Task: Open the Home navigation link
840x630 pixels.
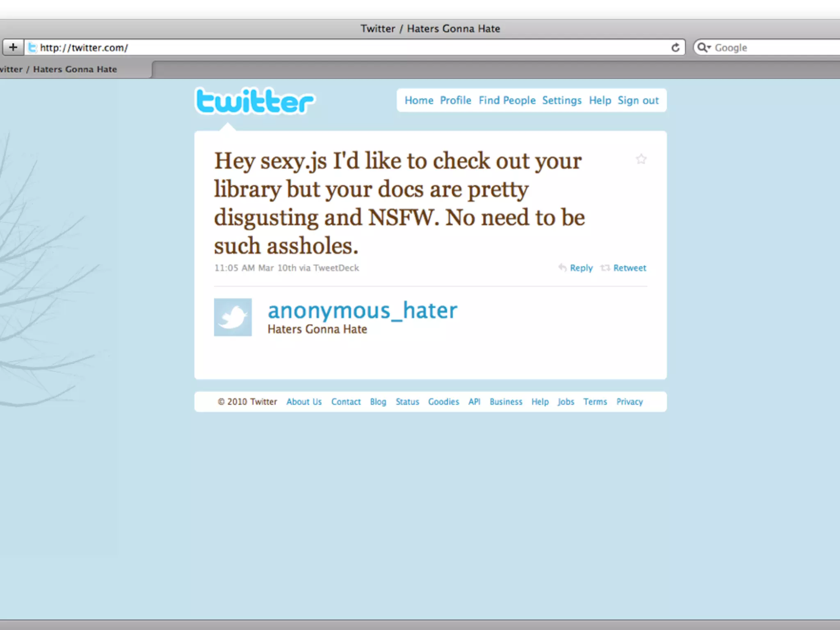Action: 419,100
